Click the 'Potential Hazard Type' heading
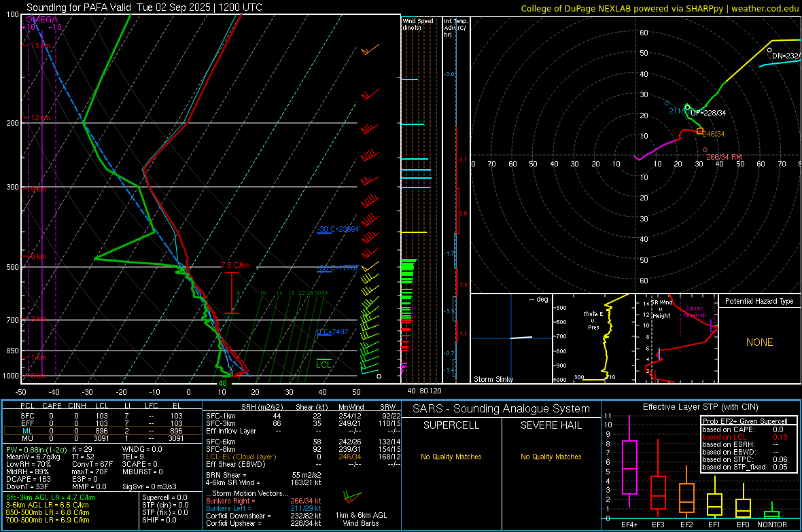Viewport: 802px width, 532px height. (759, 301)
